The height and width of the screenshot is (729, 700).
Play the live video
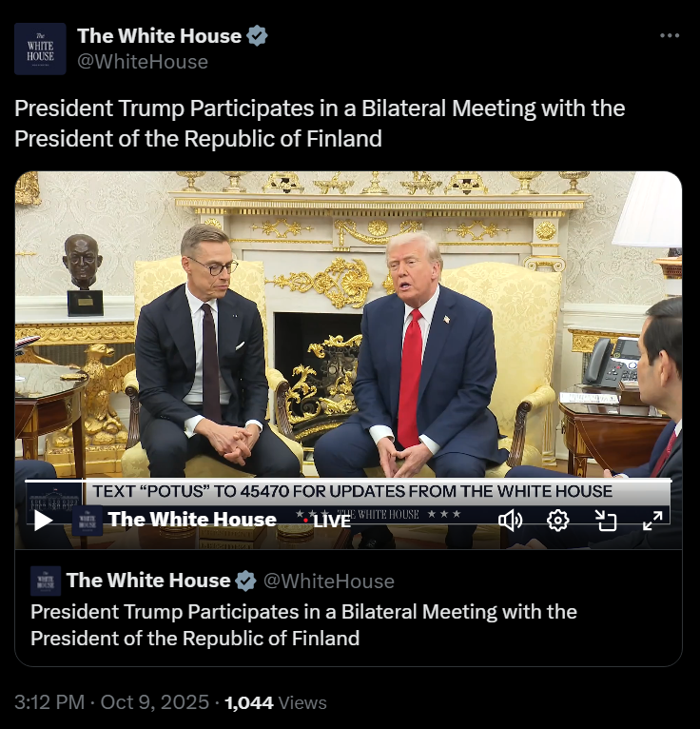pyautogui.click(x=43, y=521)
